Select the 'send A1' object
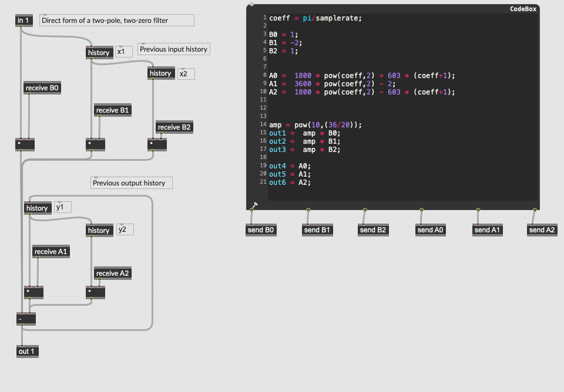 coord(488,230)
